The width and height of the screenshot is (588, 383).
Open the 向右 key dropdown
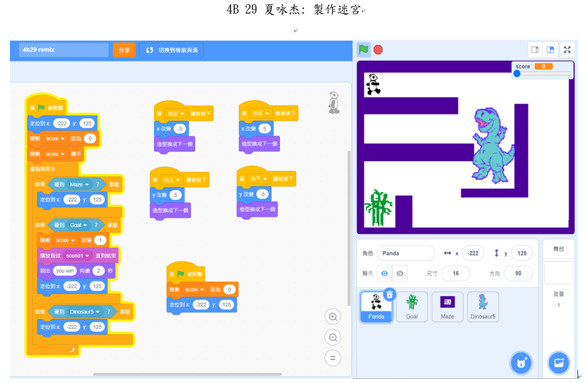(x=260, y=113)
